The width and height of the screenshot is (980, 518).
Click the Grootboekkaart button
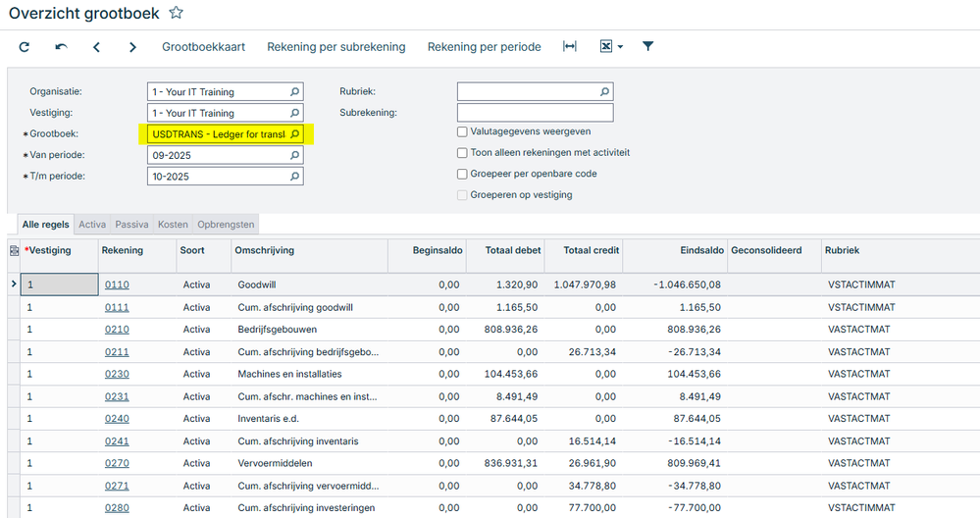tap(203, 47)
